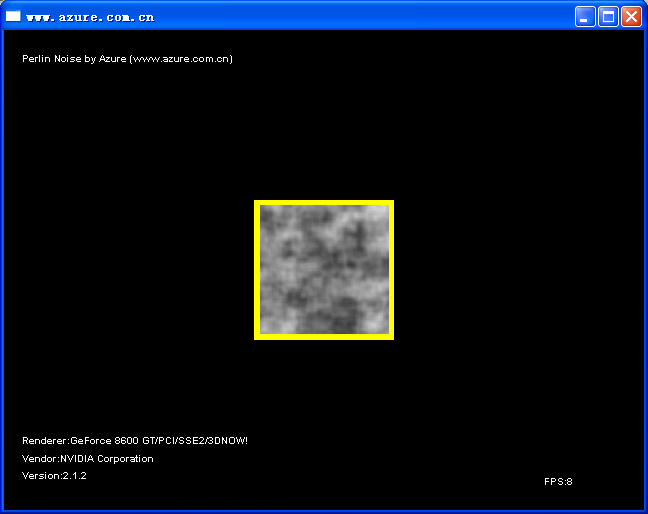Click the Version: 2.1.2 text
648x514 pixels.
[x=54, y=476]
